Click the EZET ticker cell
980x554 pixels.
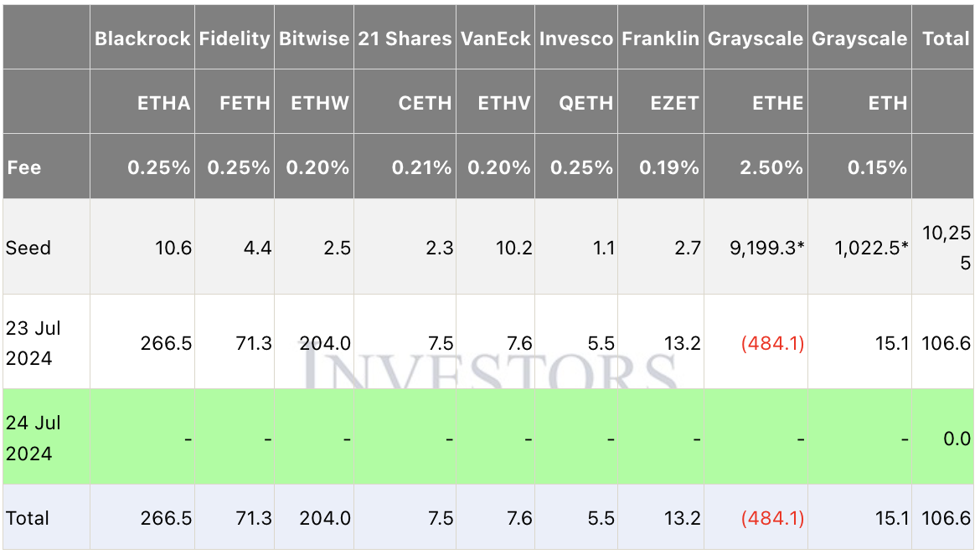click(x=674, y=103)
